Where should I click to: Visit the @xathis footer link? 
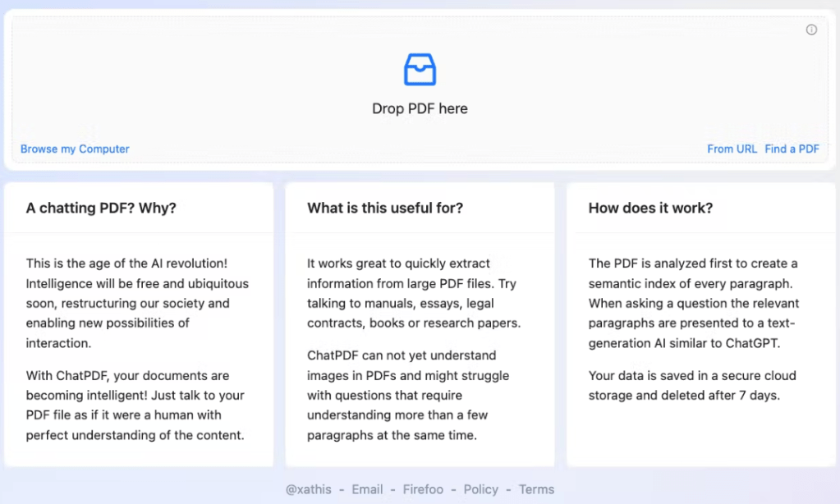click(x=309, y=489)
